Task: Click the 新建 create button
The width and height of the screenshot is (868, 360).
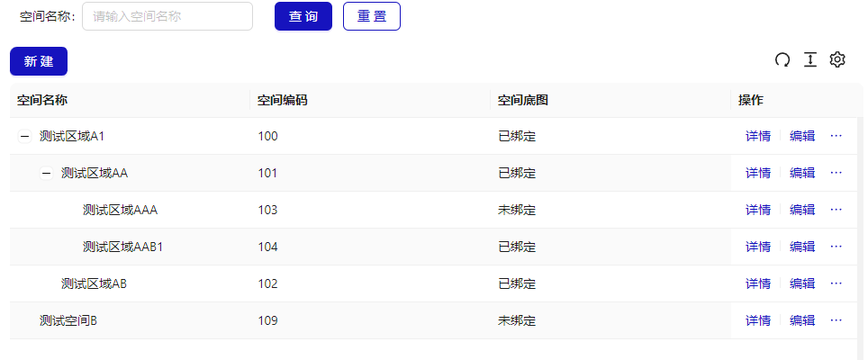Action: click(39, 61)
